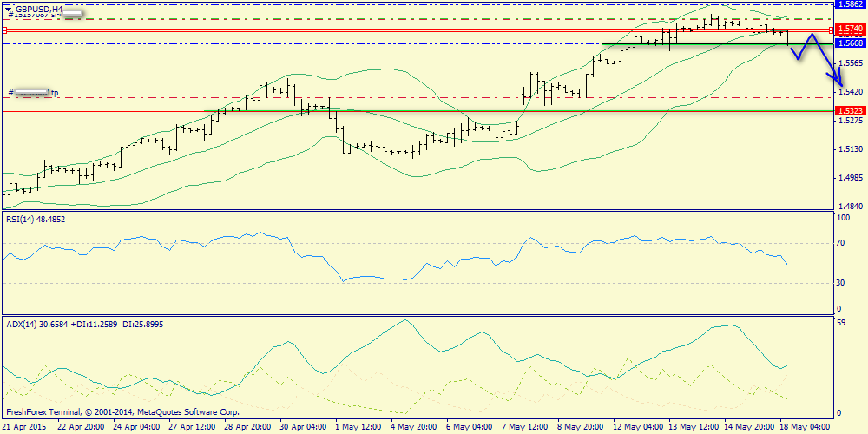
Task: Click the 1 May 12:00 time label
Action: [358, 427]
